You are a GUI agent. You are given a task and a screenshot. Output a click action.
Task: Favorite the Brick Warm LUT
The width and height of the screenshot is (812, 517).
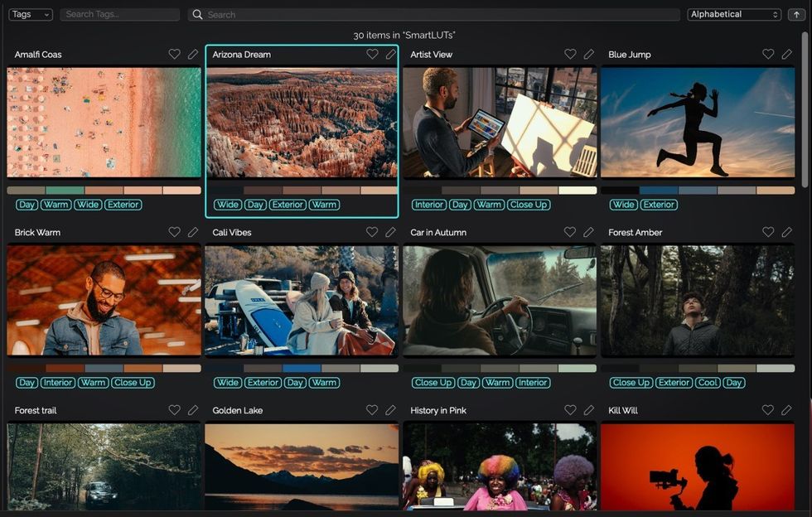pos(175,232)
